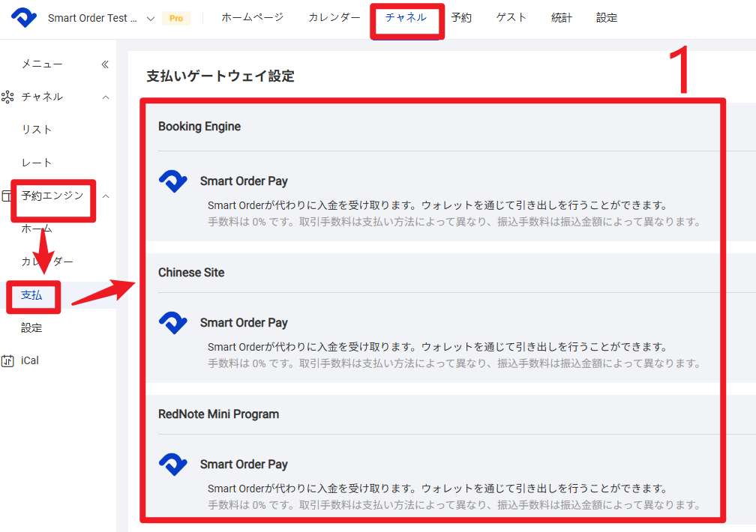Open the 統計 tab from the top menu
This screenshot has height=532, width=756.
click(561, 17)
